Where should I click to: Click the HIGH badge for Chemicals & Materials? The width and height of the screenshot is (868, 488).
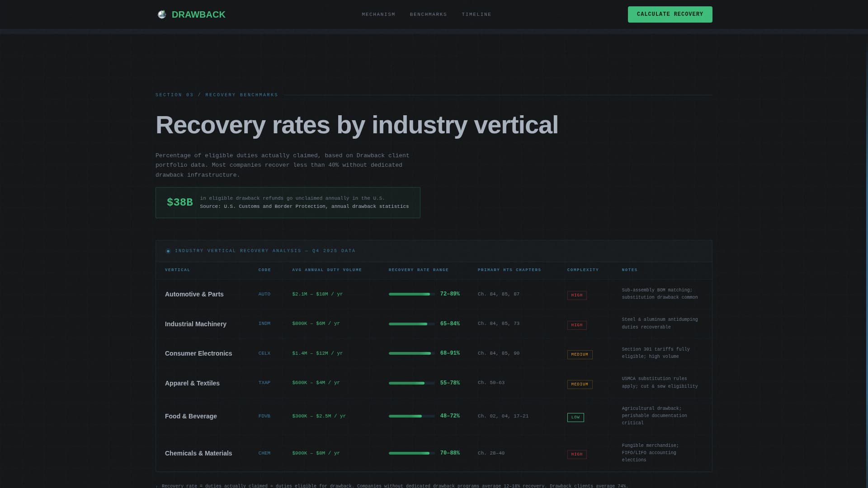point(577,455)
